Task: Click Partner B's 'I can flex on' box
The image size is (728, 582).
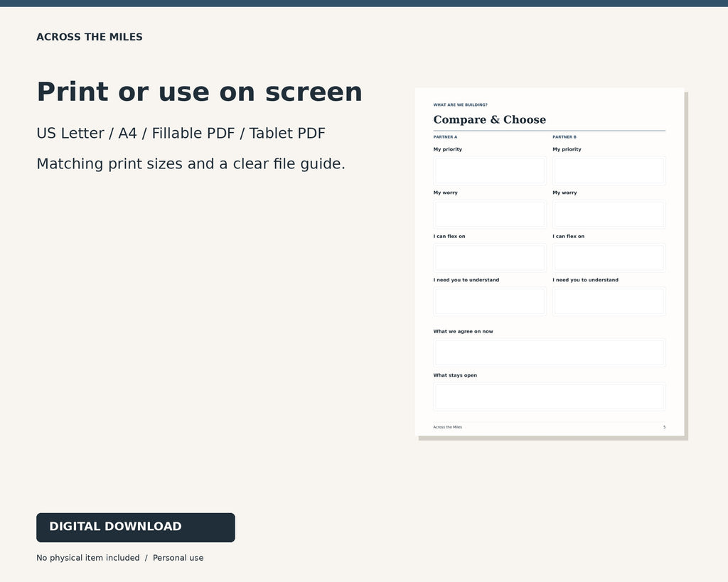Action: 609,258
